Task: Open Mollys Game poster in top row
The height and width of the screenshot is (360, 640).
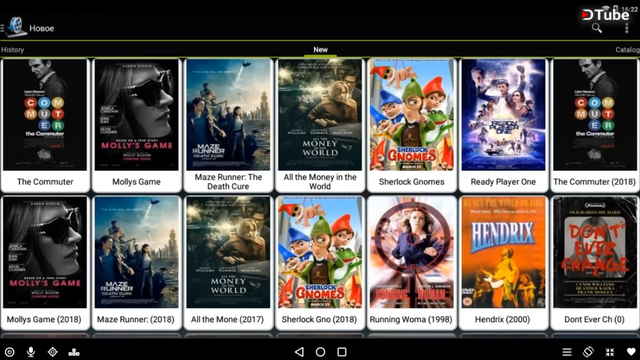Action: [x=136, y=115]
